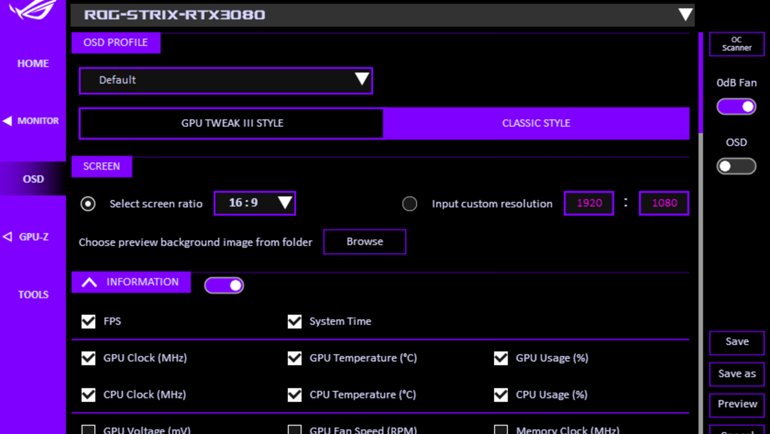Click the custom resolution height field 1080
This screenshot has height=434, width=770.
point(664,203)
